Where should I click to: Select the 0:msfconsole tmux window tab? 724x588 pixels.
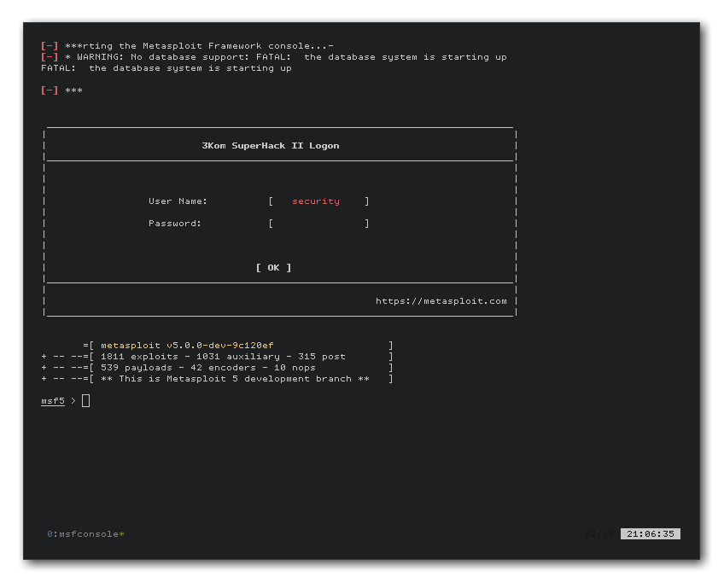coord(85,534)
